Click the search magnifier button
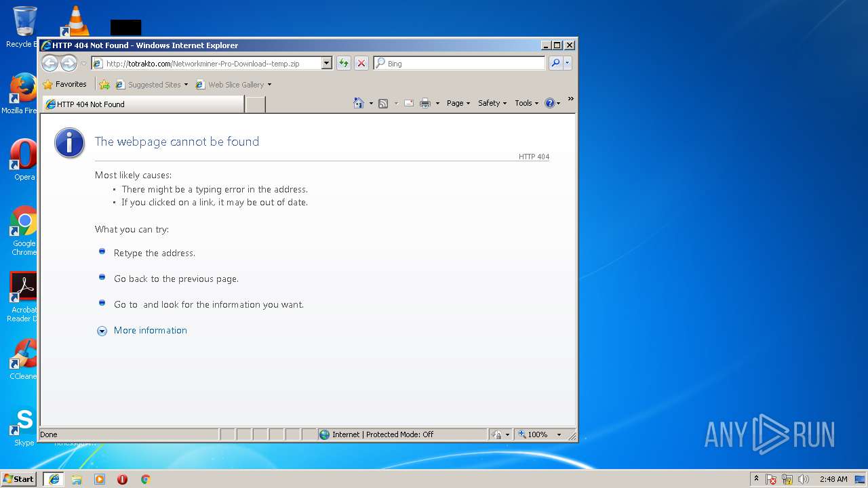Viewport: 868px width, 488px height. (x=555, y=64)
